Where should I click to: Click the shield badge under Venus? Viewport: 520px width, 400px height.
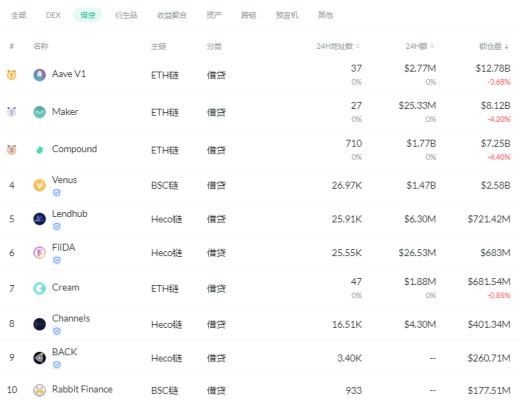tap(57, 193)
